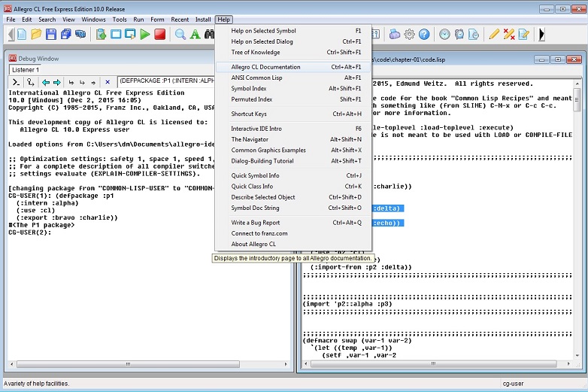The height and width of the screenshot is (392, 588).
Task: Click the binoculars search icon
Action: (210, 35)
